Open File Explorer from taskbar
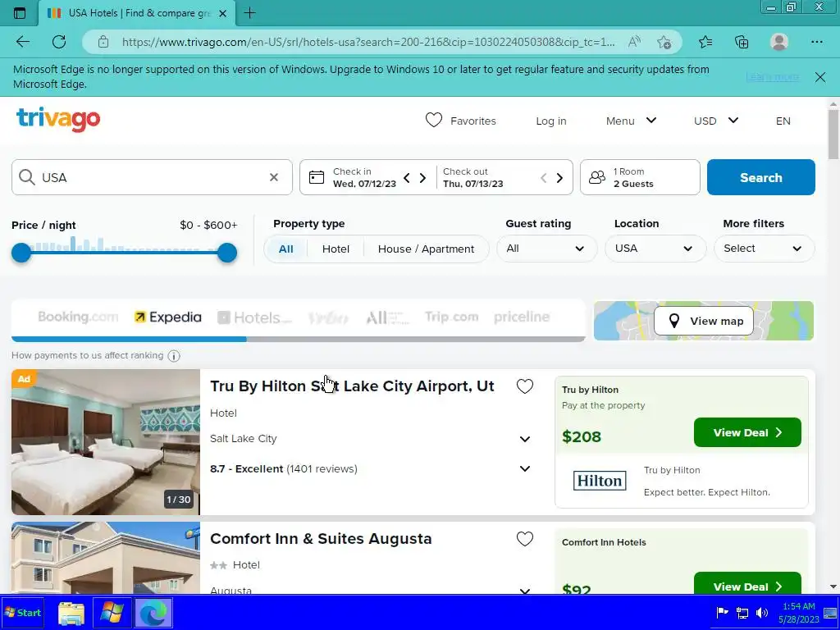 click(x=71, y=614)
